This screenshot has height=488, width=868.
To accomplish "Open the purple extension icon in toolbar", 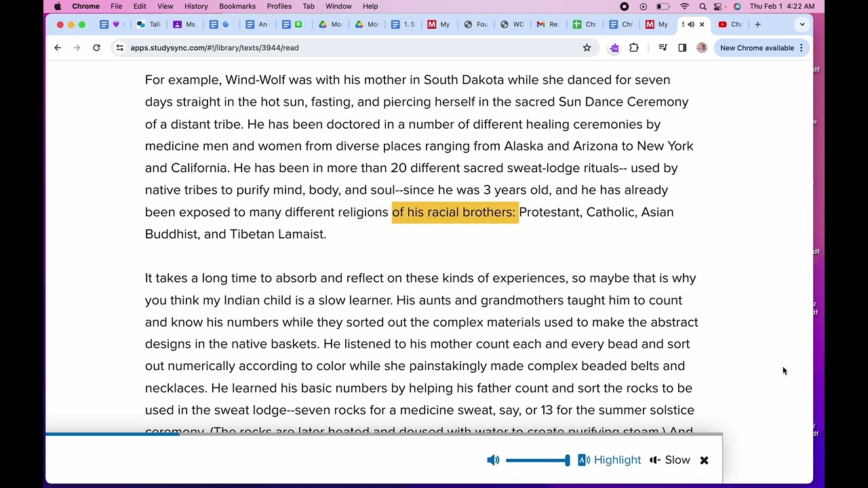I will (614, 47).
